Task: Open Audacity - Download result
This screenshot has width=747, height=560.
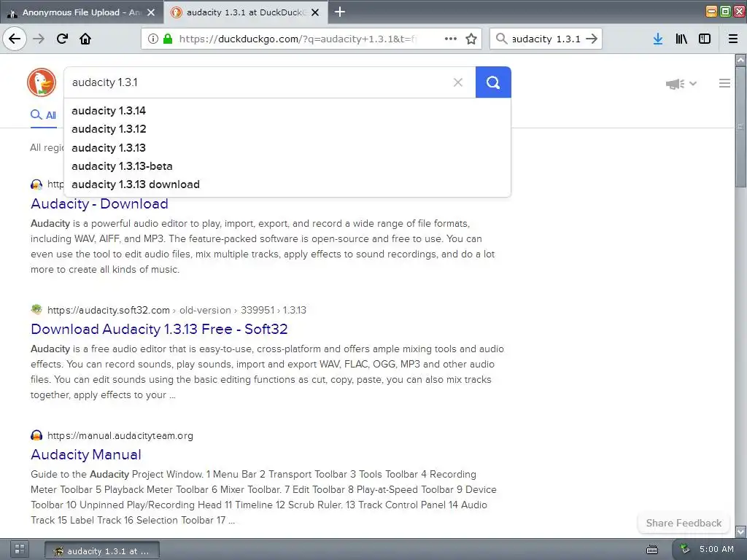Action: (99, 204)
